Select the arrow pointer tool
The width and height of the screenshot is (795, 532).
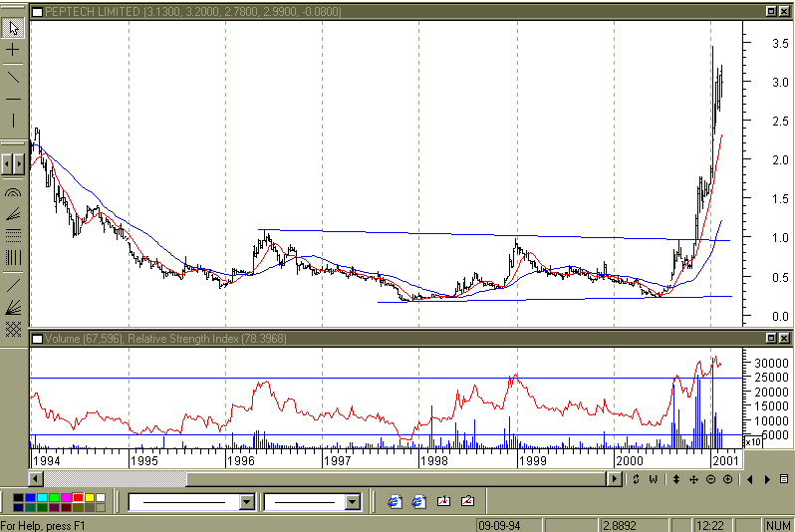13,28
